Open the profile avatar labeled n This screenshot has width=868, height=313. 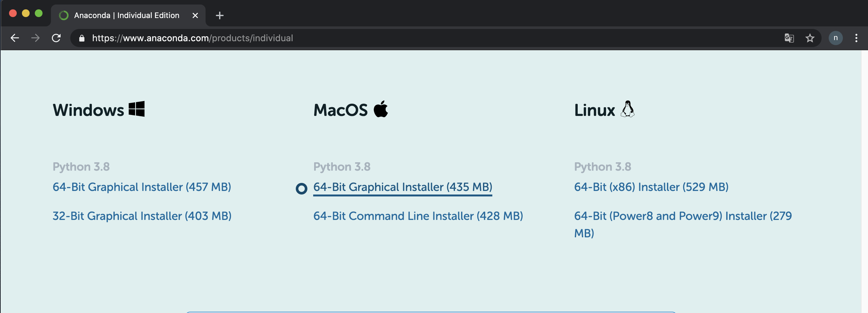click(x=835, y=38)
